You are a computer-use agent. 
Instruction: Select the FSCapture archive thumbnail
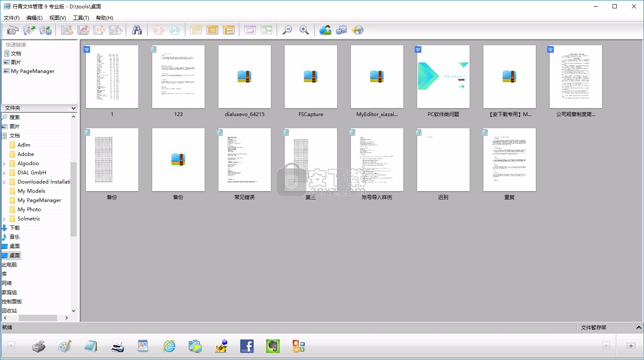coord(311,77)
